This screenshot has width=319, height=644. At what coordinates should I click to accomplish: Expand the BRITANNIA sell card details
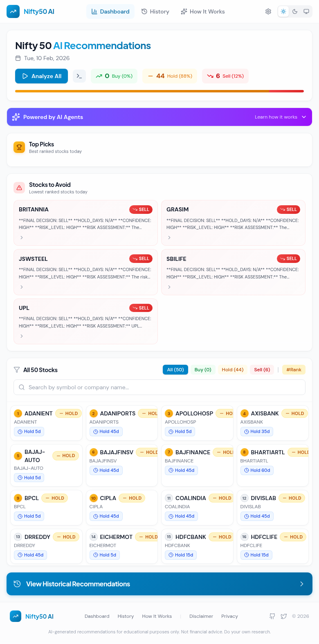21,238
